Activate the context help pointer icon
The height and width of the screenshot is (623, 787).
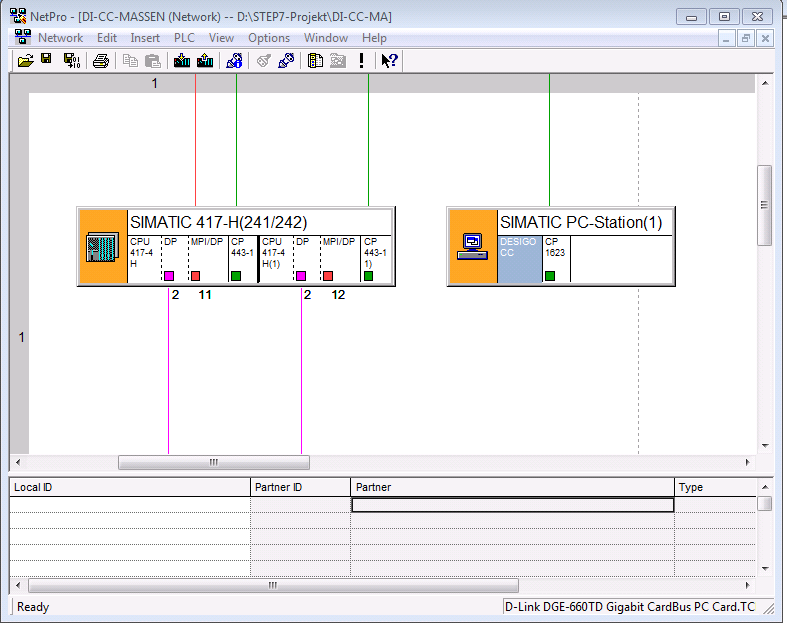pyautogui.click(x=390, y=61)
